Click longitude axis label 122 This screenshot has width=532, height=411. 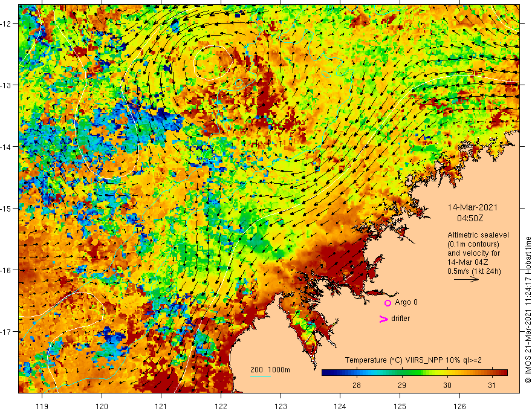click(221, 406)
